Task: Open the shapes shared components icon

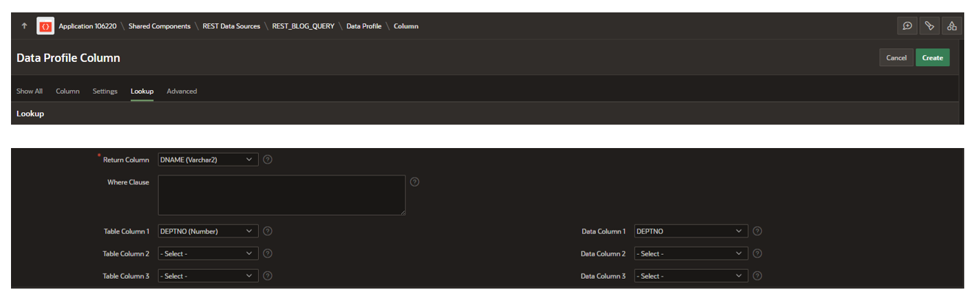Action: pos(952,26)
